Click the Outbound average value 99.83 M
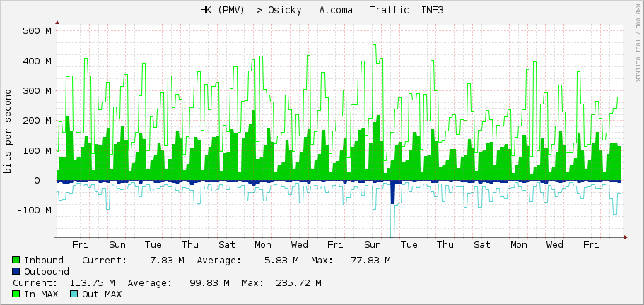This screenshot has height=305, width=644. (209, 283)
